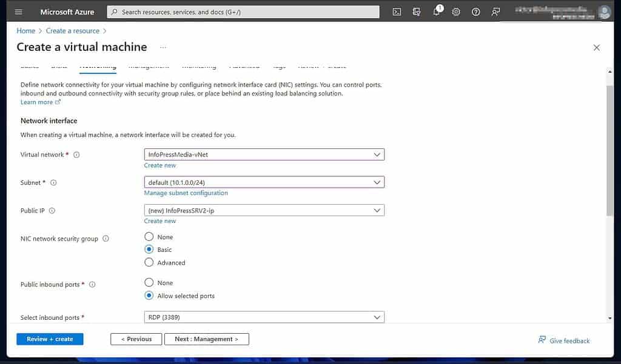Show info tooltip for Subnet
This screenshot has height=364, width=621.
53,182
